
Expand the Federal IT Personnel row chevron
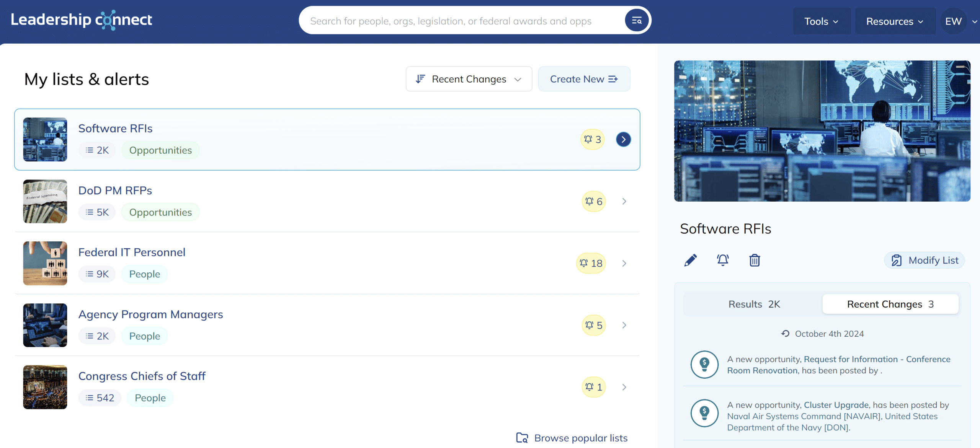click(x=624, y=263)
